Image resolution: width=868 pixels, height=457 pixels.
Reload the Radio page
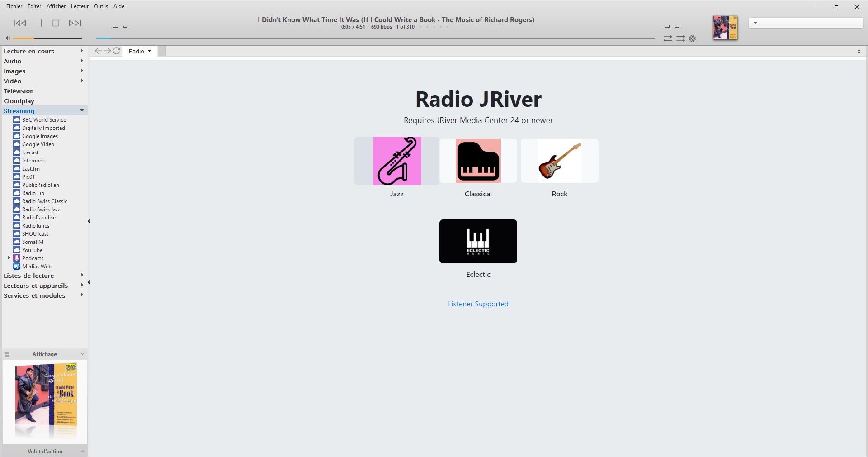(x=117, y=51)
